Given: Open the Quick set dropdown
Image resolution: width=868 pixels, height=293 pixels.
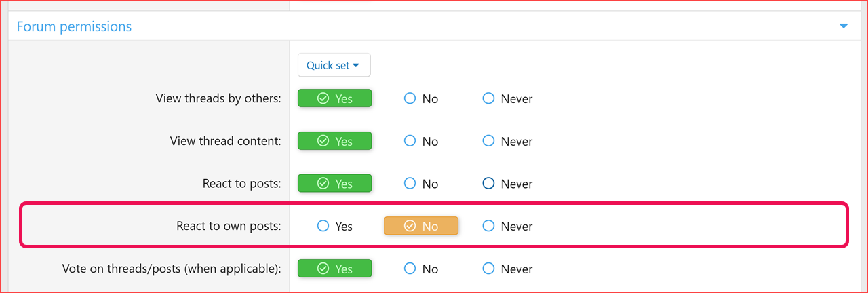Looking at the screenshot, I should pos(334,65).
